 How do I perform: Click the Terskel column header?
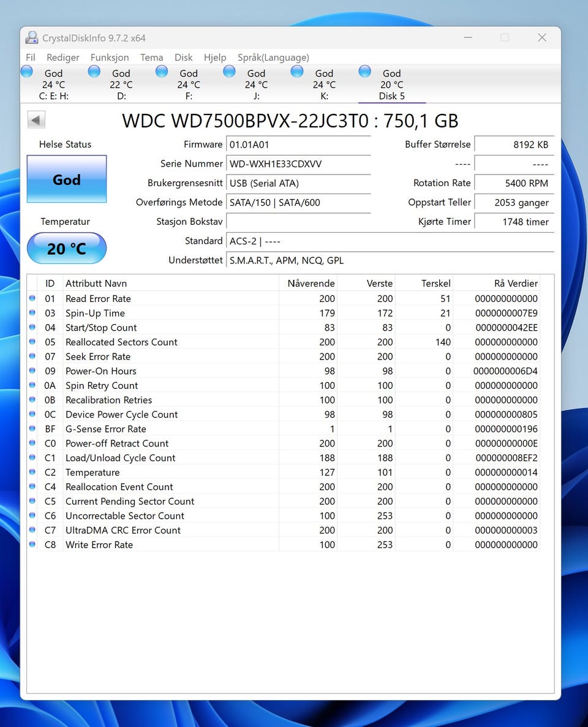pyautogui.click(x=424, y=284)
